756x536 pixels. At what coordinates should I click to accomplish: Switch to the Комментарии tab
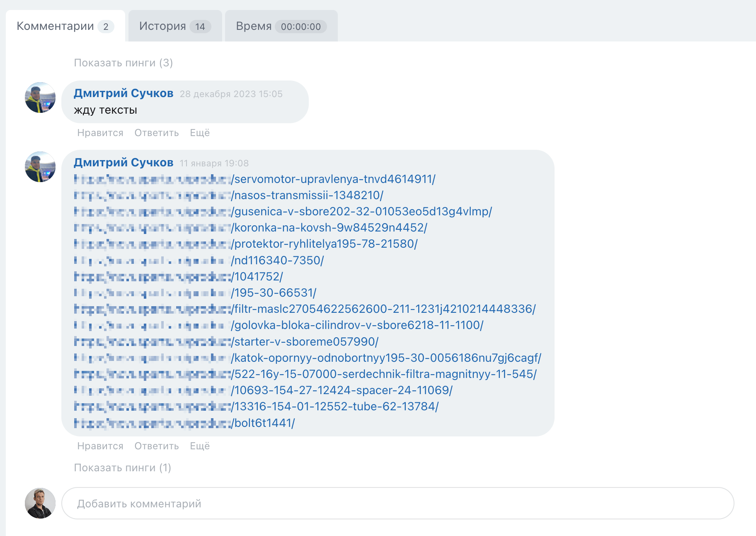click(x=65, y=26)
